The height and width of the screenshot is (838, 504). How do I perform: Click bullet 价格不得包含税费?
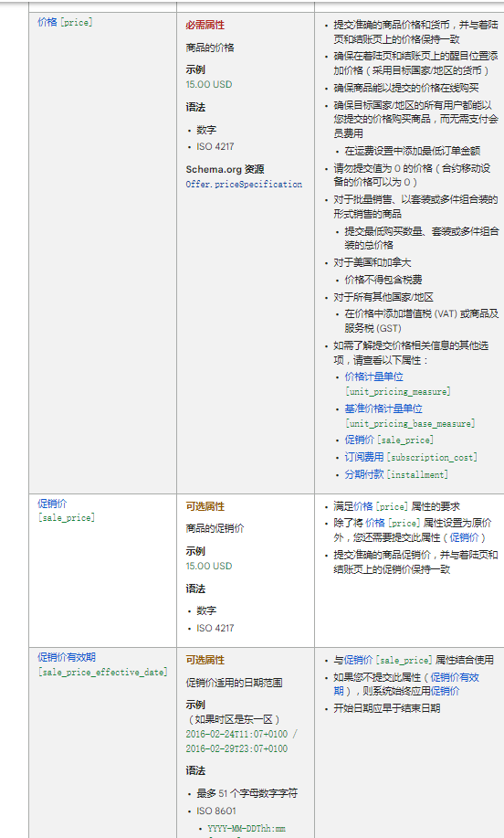pyautogui.click(x=383, y=280)
